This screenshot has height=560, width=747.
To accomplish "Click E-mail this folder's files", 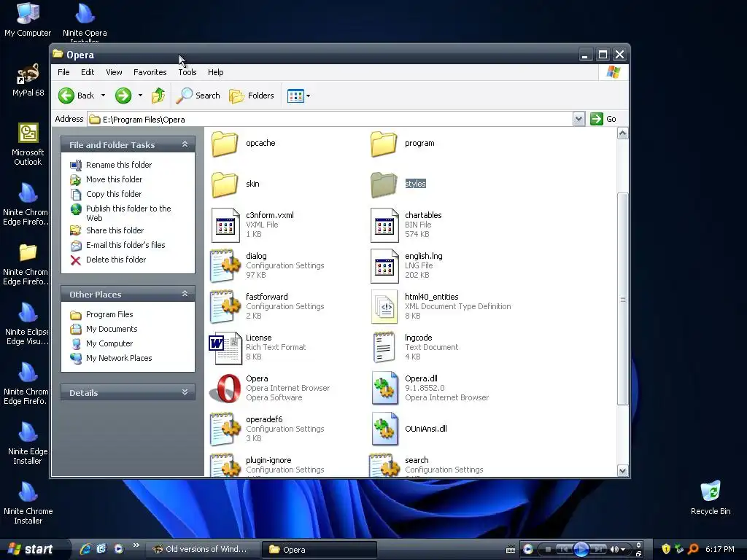I will coord(125,245).
